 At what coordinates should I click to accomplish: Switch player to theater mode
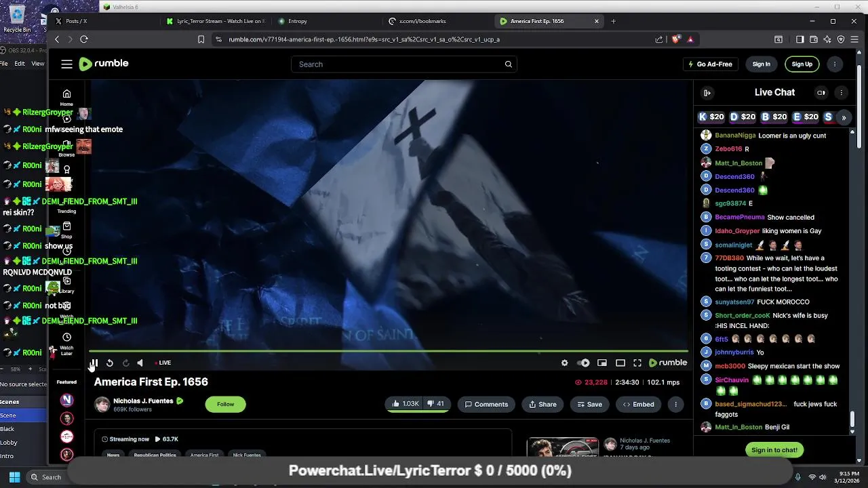620,363
